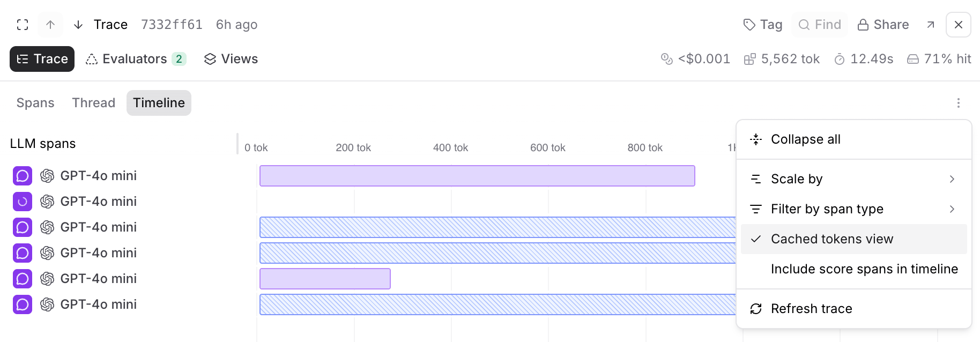Go to previous trace with up arrow

click(x=50, y=25)
